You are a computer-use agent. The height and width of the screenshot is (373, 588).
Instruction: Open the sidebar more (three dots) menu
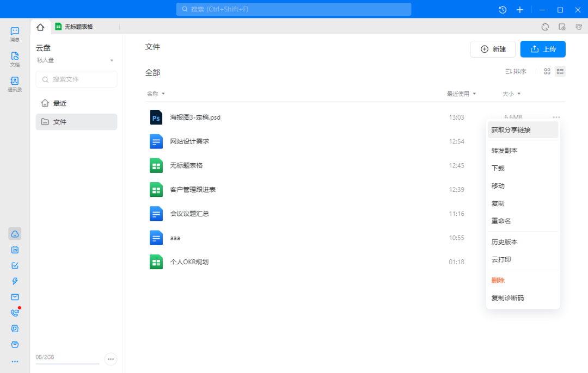(15, 362)
